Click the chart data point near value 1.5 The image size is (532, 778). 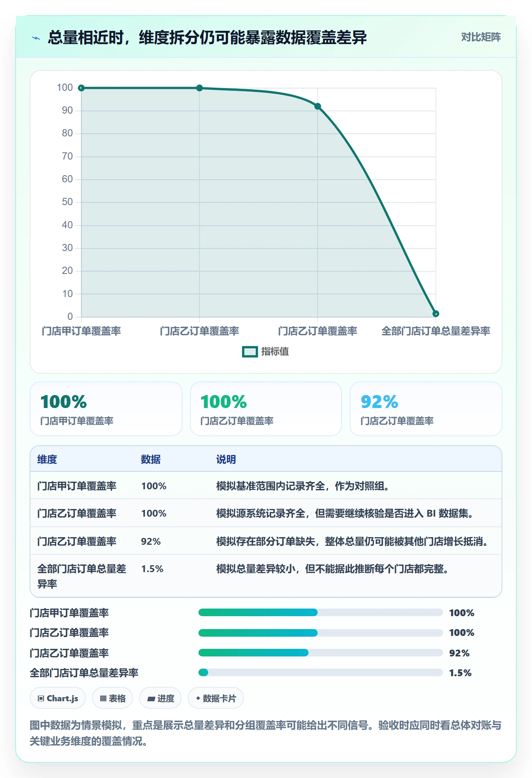(436, 314)
